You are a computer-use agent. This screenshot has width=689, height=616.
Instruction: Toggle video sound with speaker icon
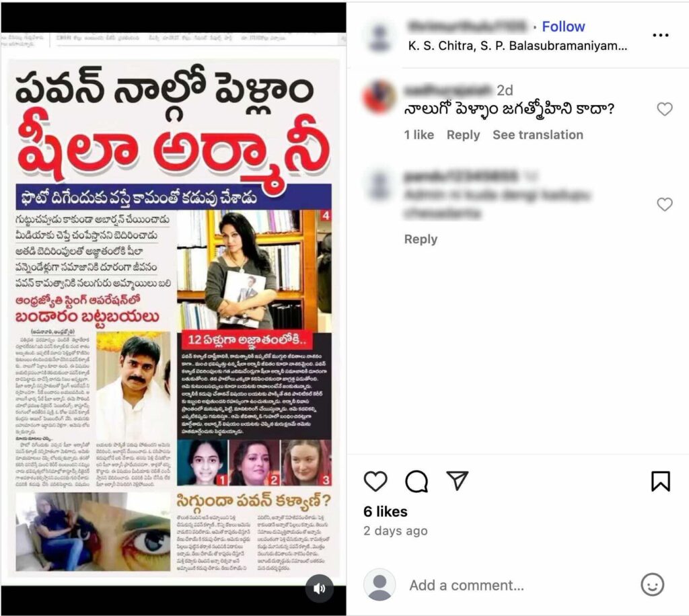point(320,588)
